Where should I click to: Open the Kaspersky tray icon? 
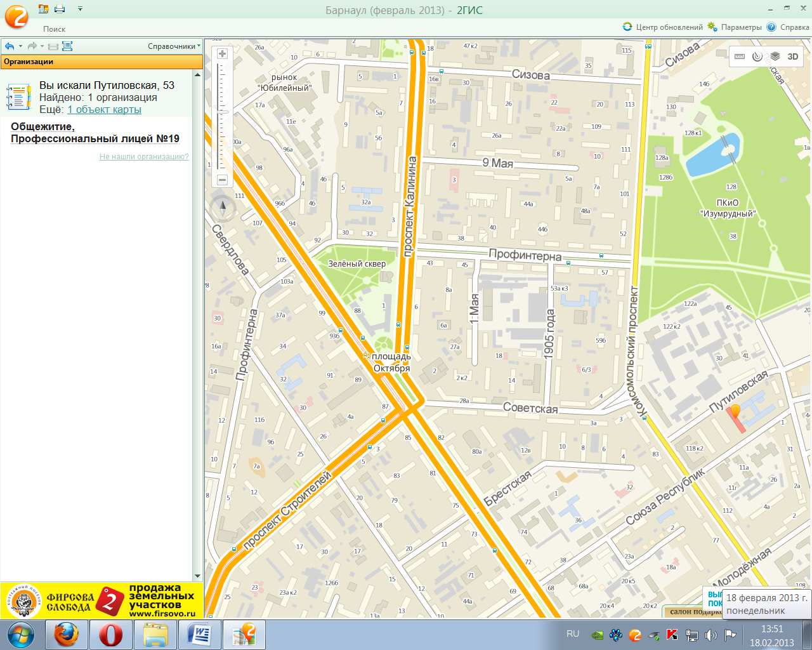click(x=672, y=635)
